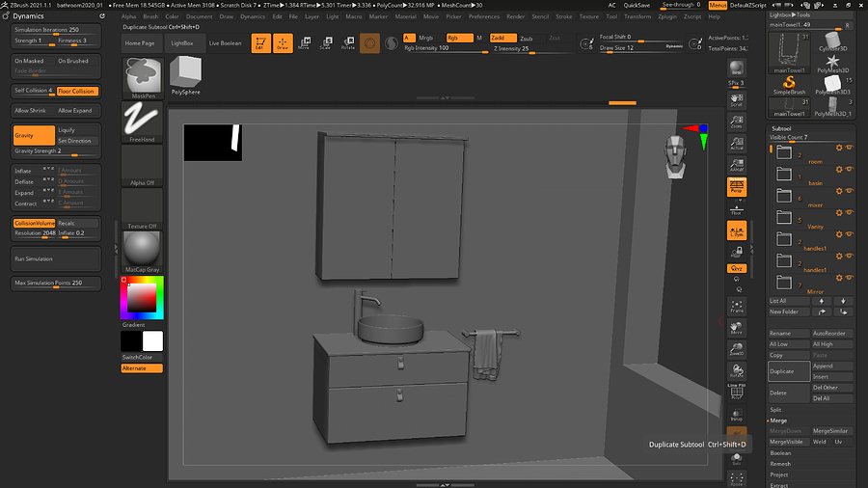Image resolution: width=868 pixels, height=488 pixels.
Task: Click the Home Page button
Action: [x=140, y=43]
